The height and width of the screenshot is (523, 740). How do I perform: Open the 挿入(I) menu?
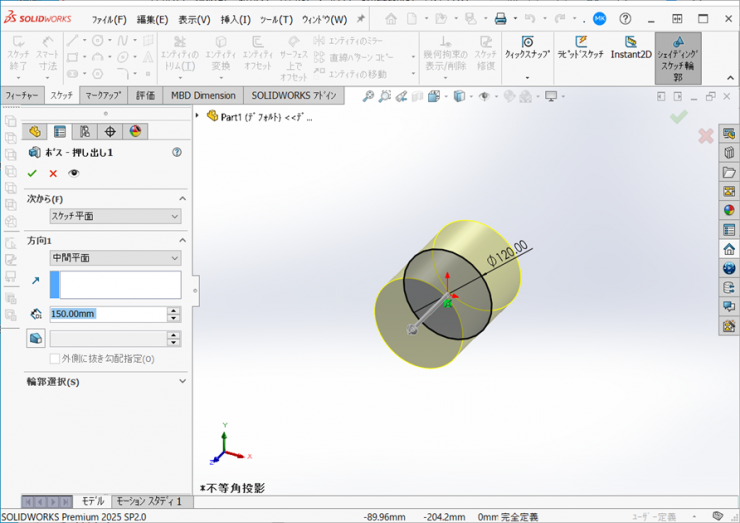click(x=235, y=19)
